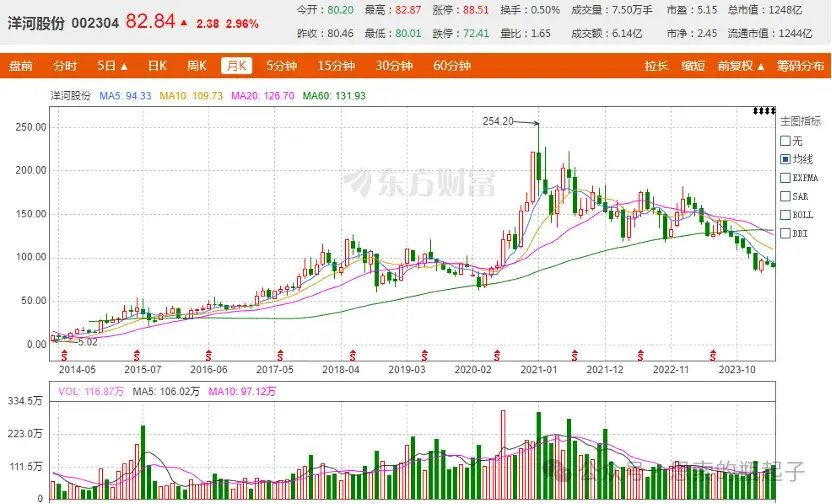Click the black arrows icon at chart top-right
832x504 pixels.
click(x=764, y=110)
